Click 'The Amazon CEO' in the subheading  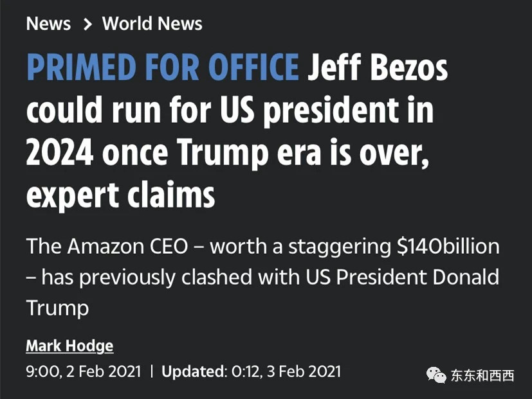coord(107,247)
